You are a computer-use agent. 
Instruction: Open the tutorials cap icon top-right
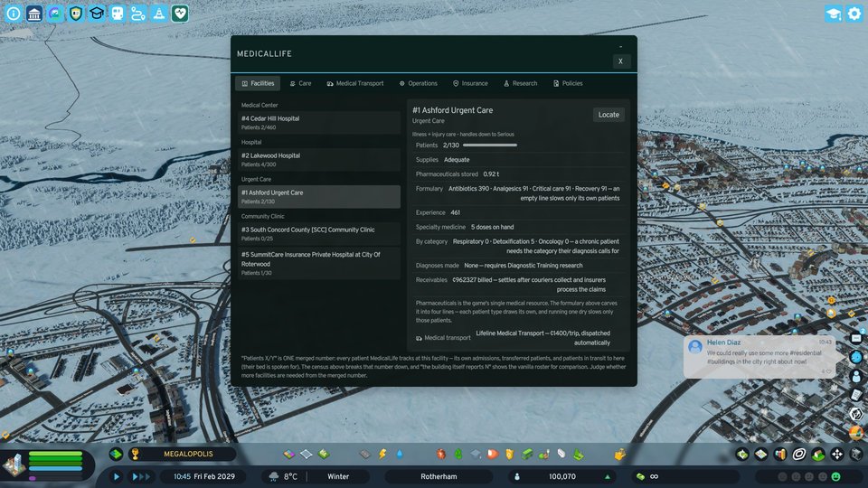833,14
